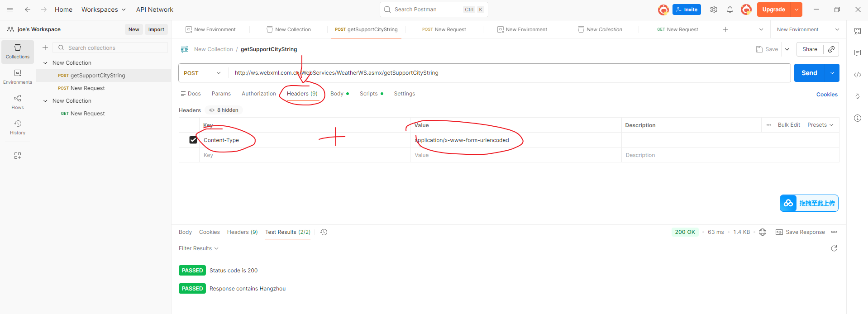Show the 8 hidden headers
The image size is (868, 314).
(x=224, y=110)
